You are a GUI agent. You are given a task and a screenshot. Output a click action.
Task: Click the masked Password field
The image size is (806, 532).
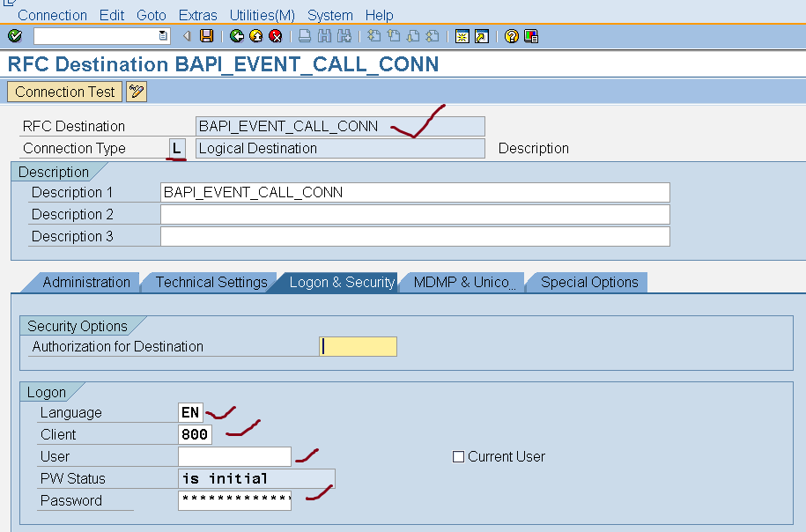point(234,500)
